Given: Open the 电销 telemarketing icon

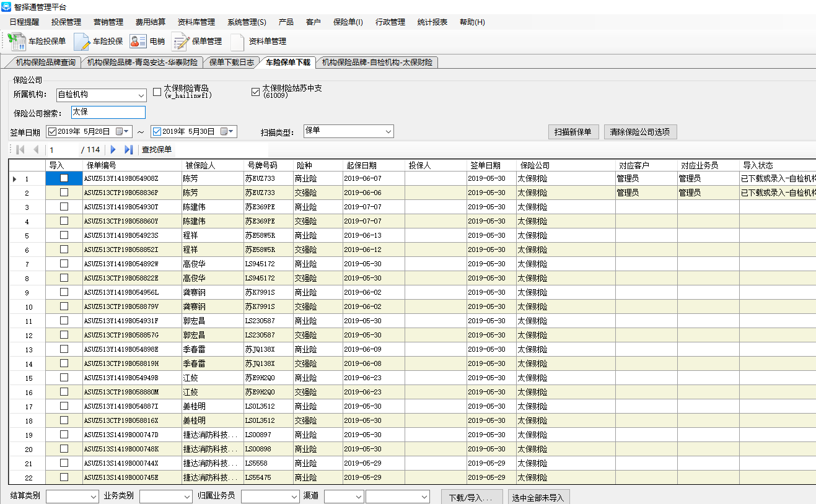Looking at the screenshot, I should 138,41.
